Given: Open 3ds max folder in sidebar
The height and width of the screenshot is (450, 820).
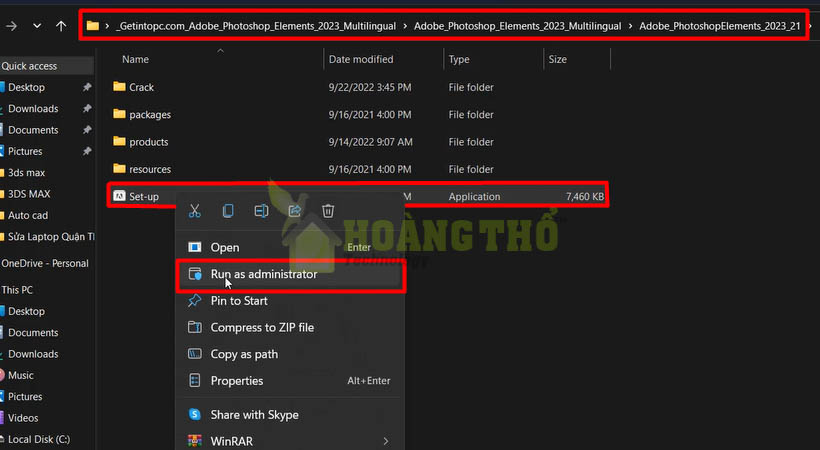Looking at the screenshot, I should click(x=26, y=172).
